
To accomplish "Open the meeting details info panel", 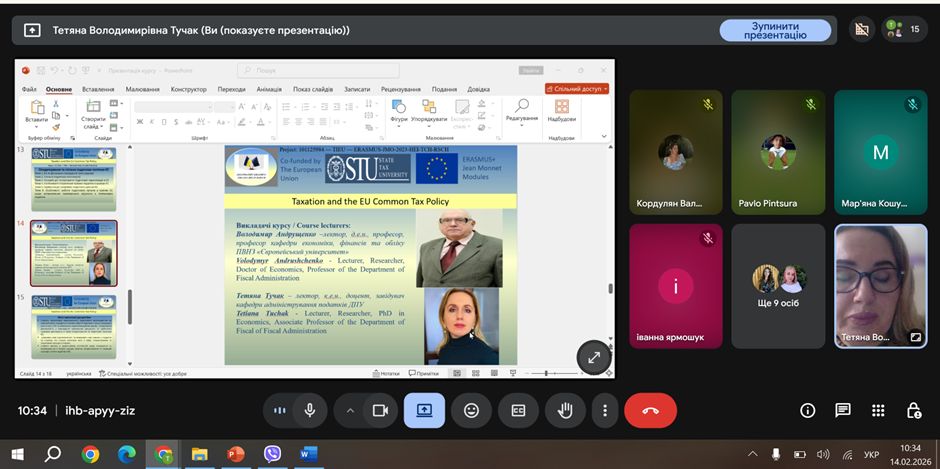I will pos(808,410).
